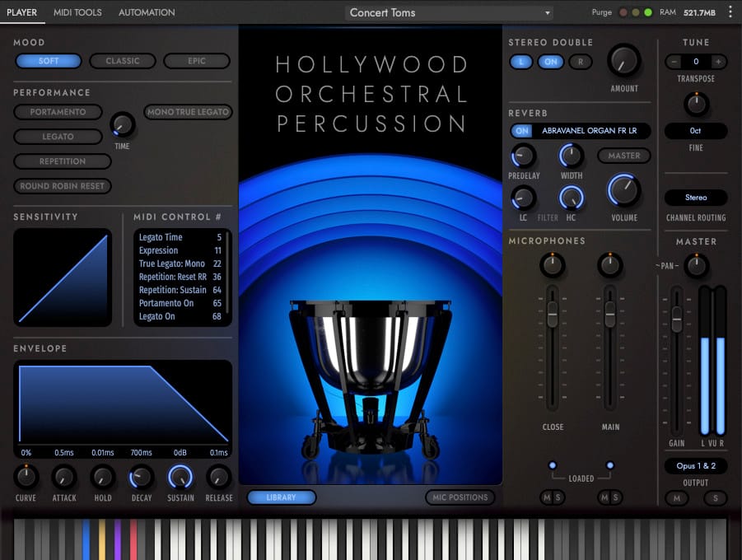Toggle Stereo Double ON button

[550, 62]
